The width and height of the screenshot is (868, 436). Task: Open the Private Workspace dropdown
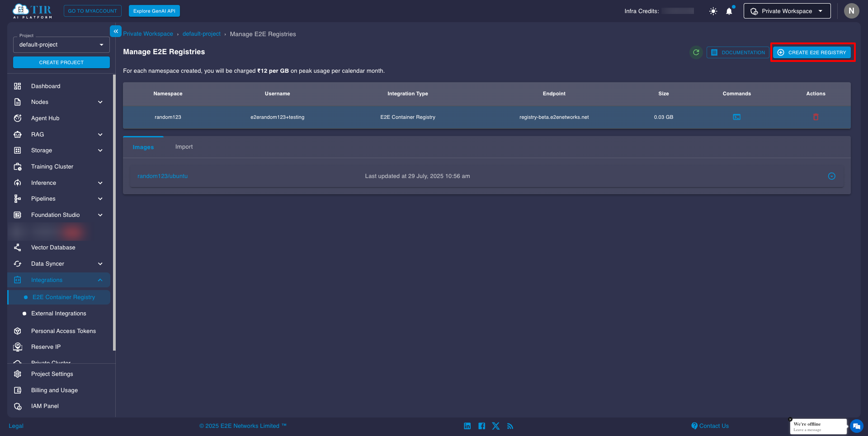(x=787, y=11)
